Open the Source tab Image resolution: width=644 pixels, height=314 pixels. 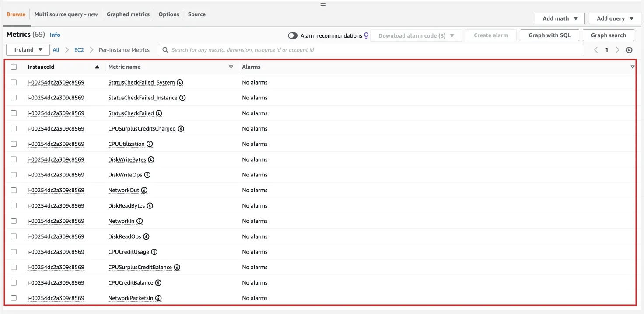pyautogui.click(x=196, y=14)
